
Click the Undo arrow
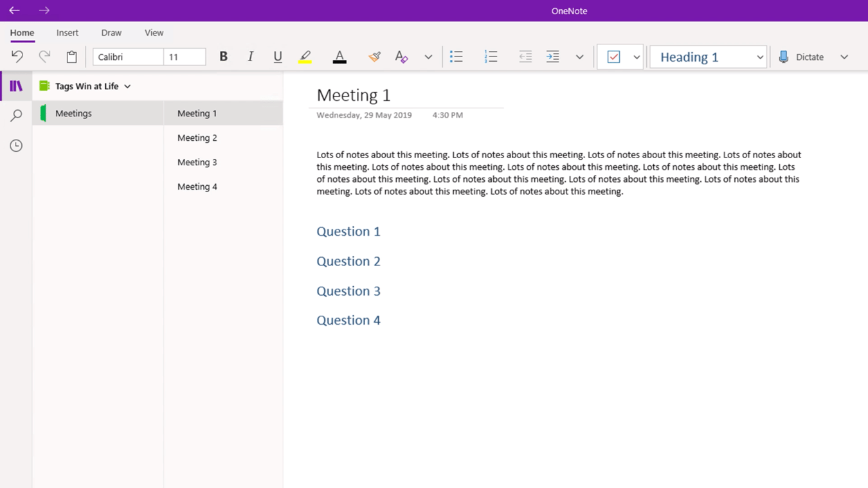(17, 57)
